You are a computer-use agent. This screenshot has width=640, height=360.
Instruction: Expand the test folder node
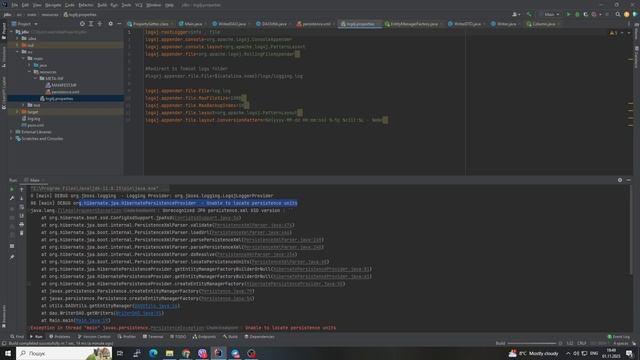[x=23, y=105]
